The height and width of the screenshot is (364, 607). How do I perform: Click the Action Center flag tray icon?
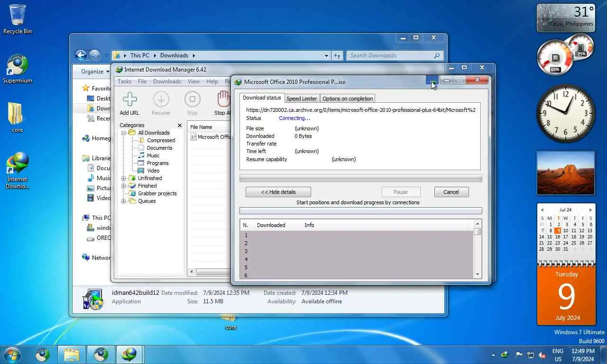pyautogui.click(x=519, y=355)
